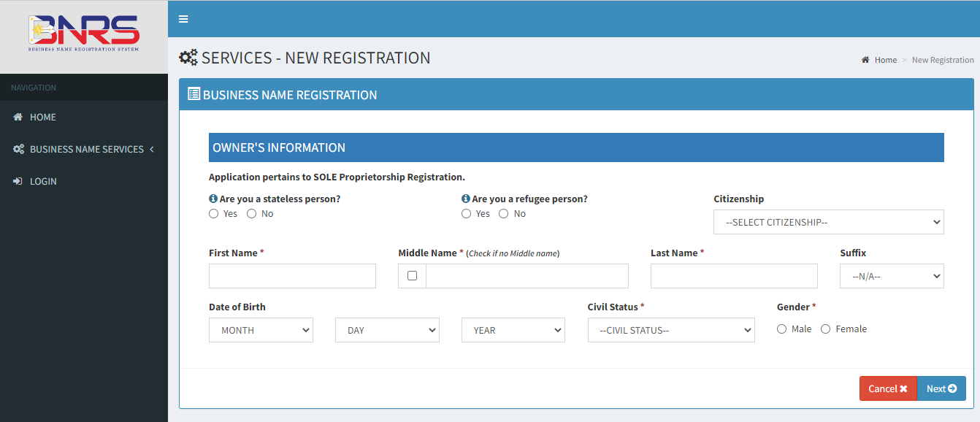This screenshot has height=422, width=980.
Task: Click the info icon for refugee person question
Action: [x=465, y=198]
